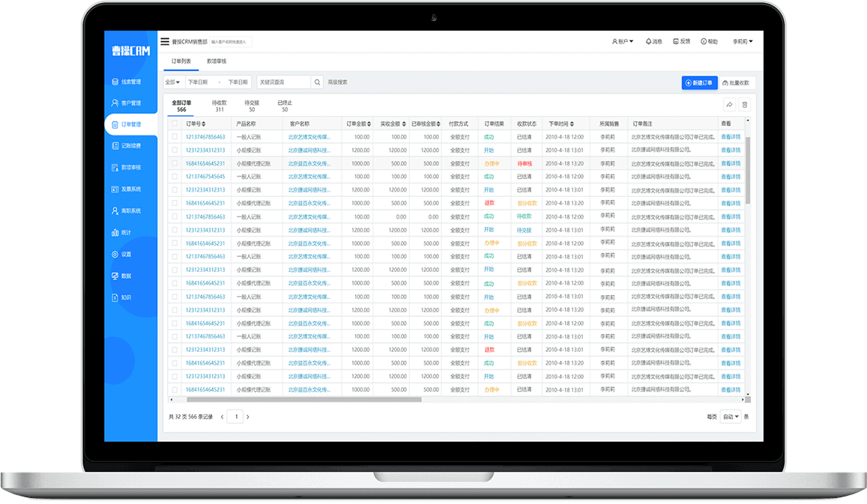Select the 待交接 50 tab
The width and height of the screenshot is (867, 504).
click(x=252, y=106)
